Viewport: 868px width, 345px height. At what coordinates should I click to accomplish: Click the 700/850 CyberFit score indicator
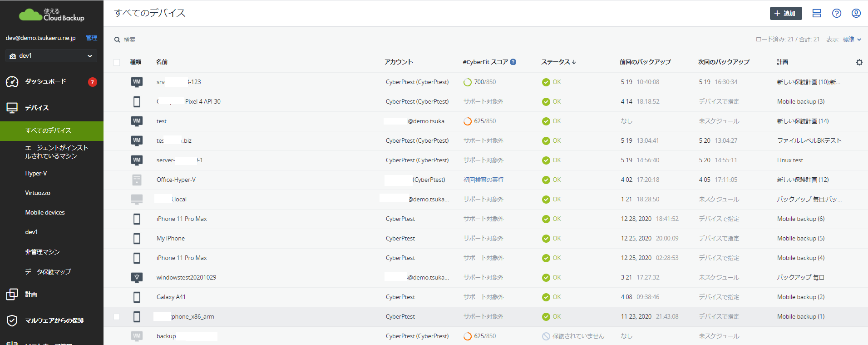tap(479, 82)
